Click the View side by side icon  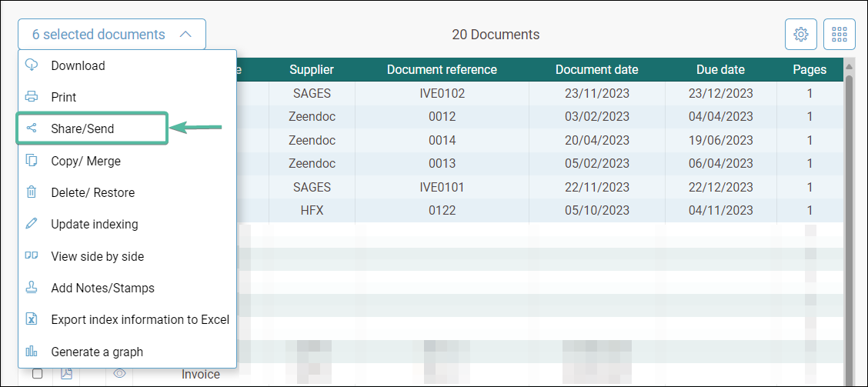click(32, 255)
